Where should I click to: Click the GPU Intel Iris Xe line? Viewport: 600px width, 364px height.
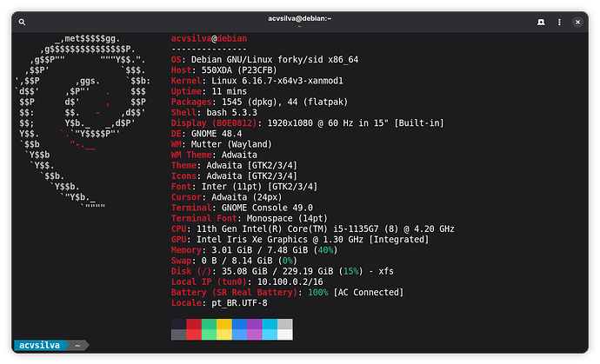click(300, 240)
